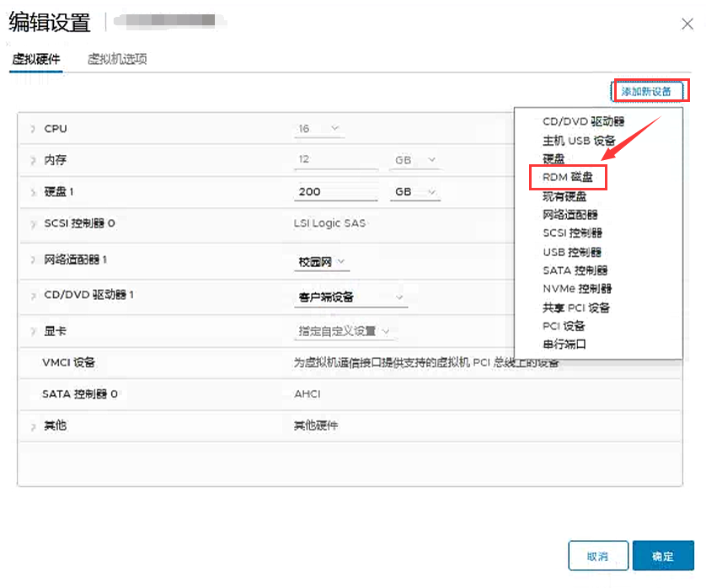Click the memory size field showing 12
The height and width of the screenshot is (588, 706).
(336, 159)
